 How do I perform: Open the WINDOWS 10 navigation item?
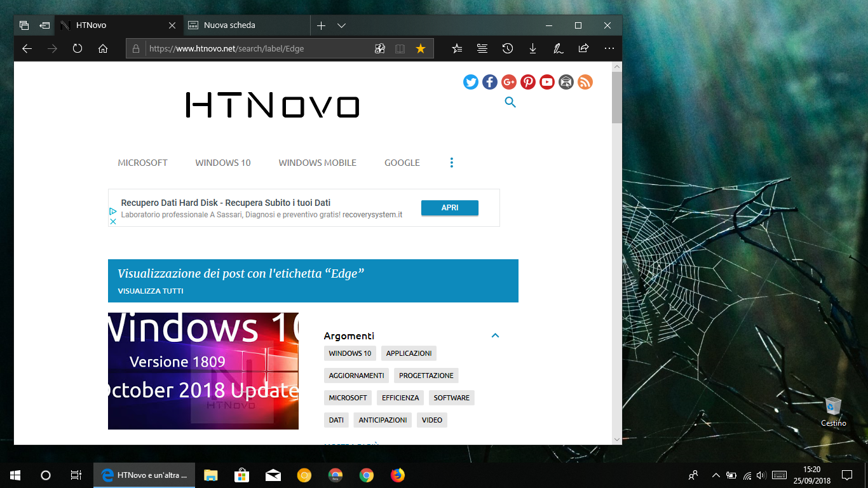coord(223,163)
